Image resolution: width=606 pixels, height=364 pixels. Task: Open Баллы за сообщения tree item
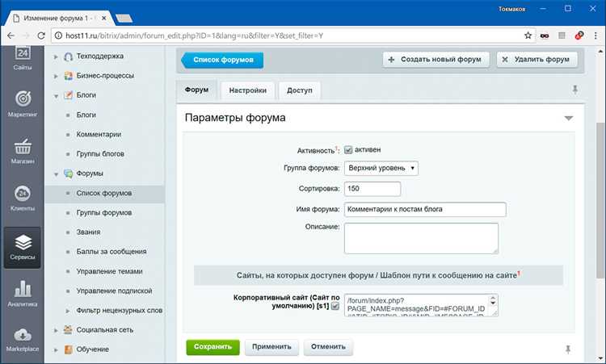click(x=112, y=251)
